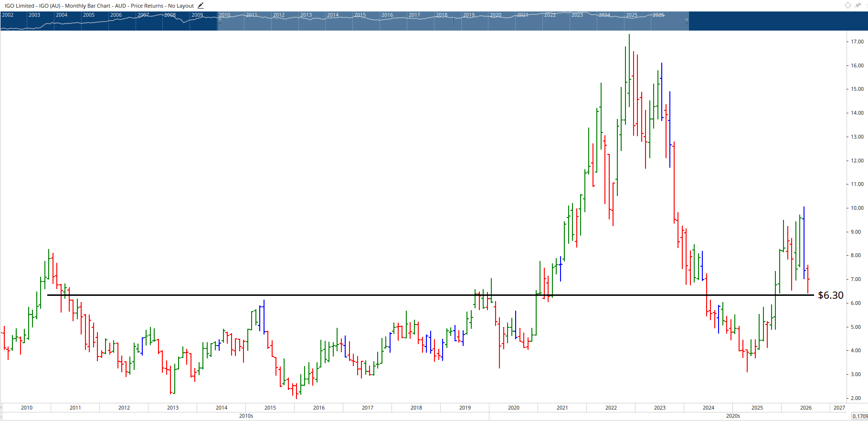Click the 0.1709 value in bottom corner

[860, 416]
